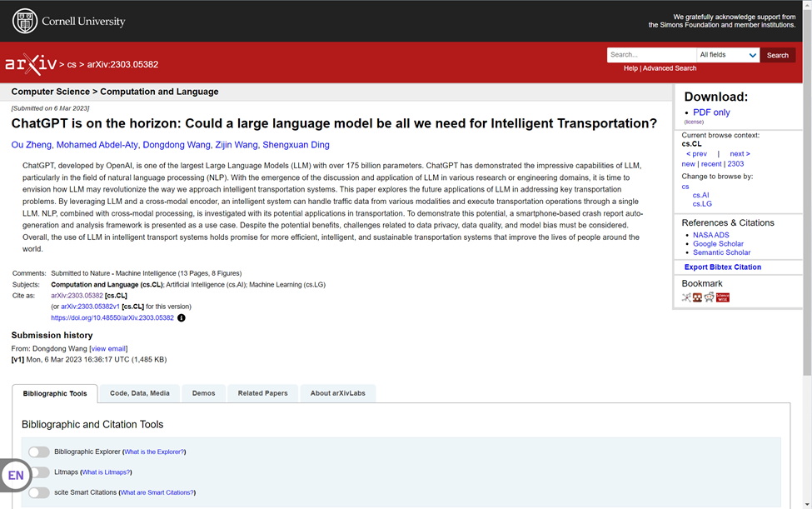Open the recent listings link
This screenshot has height=509, width=812.
point(711,164)
